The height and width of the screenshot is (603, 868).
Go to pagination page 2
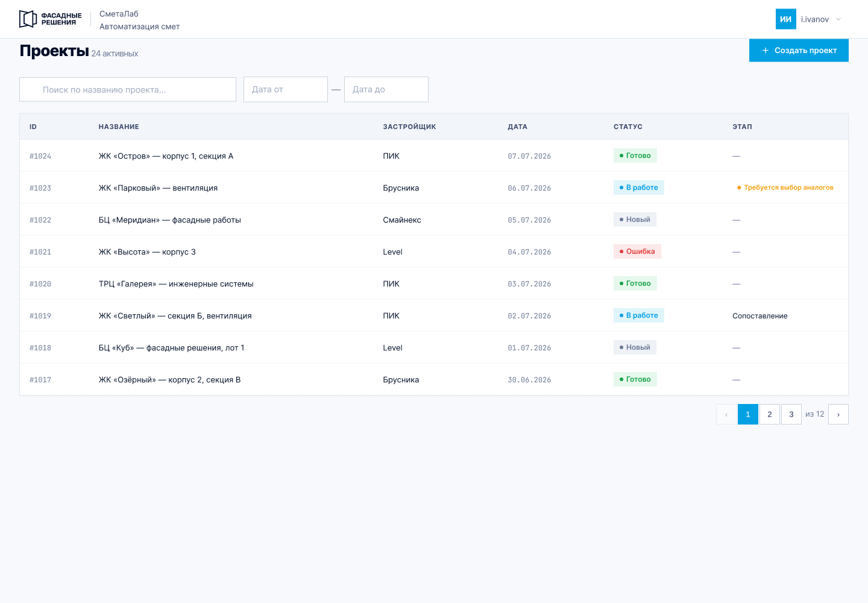point(770,414)
